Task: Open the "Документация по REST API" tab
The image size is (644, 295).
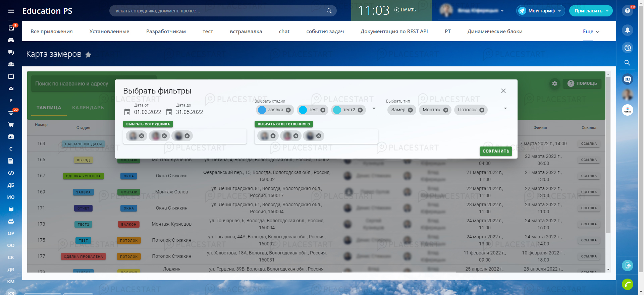Action: coord(394,32)
